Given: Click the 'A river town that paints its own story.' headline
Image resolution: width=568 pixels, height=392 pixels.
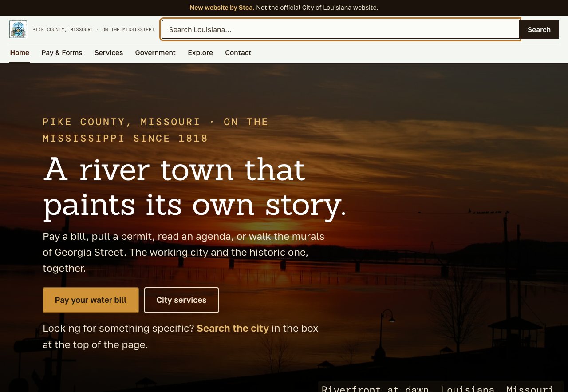Looking at the screenshot, I should tap(194, 187).
